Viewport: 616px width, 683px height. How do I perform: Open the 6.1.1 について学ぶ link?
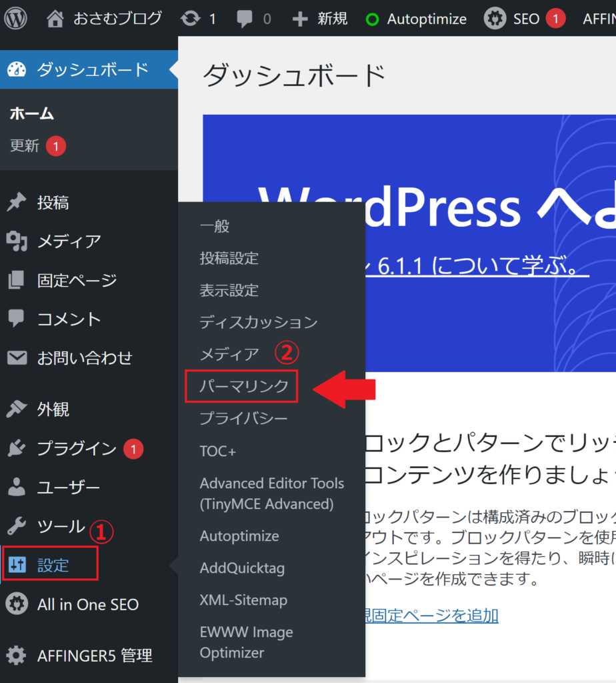(x=477, y=265)
